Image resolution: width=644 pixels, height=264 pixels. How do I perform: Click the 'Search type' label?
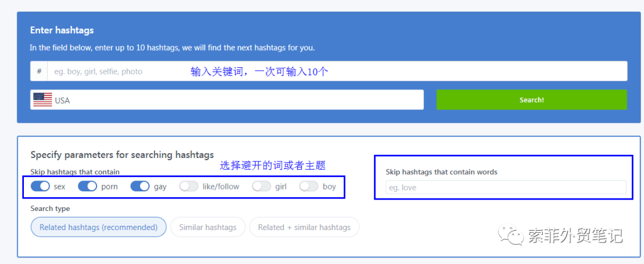(x=50, y=209)
